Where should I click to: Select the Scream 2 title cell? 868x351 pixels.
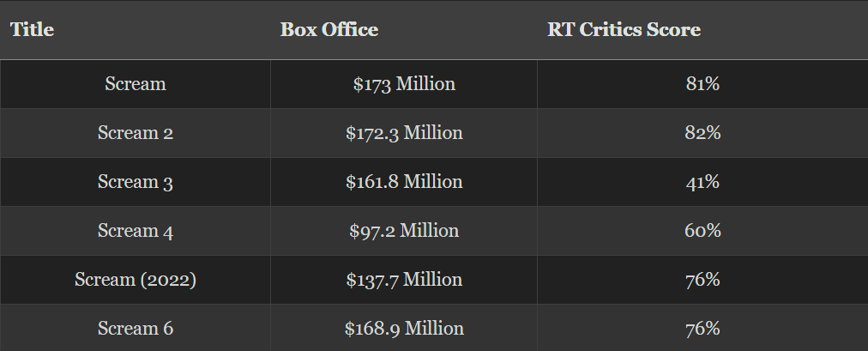(136, 133)
